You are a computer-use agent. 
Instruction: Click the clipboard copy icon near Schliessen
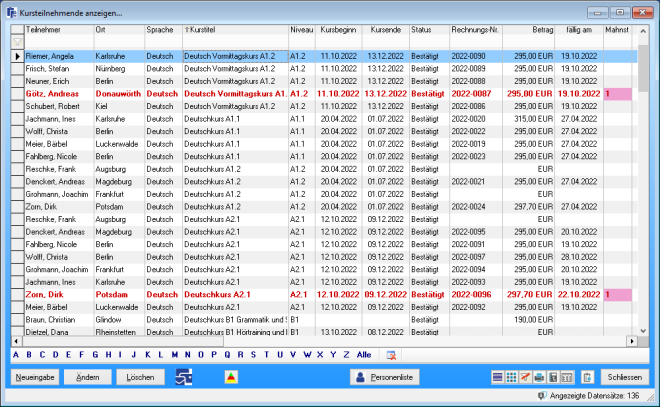pos(586,377)
